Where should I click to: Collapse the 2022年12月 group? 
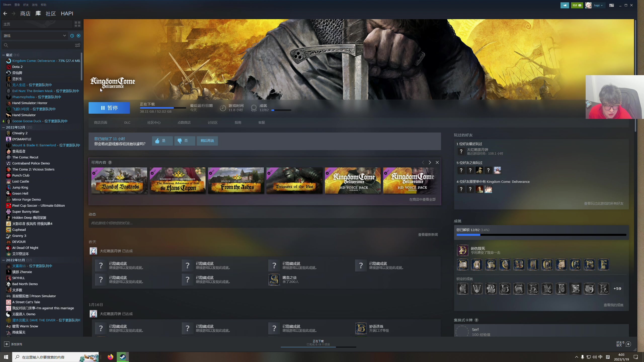[x=4, y=127]
